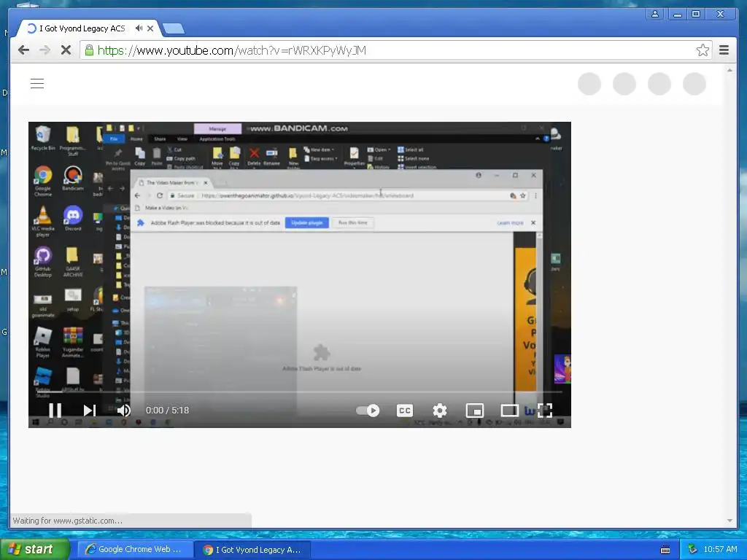The width and height of the screenshot is (747, 560).
Task: Skip to the next video
Action: tap(90, 410)
